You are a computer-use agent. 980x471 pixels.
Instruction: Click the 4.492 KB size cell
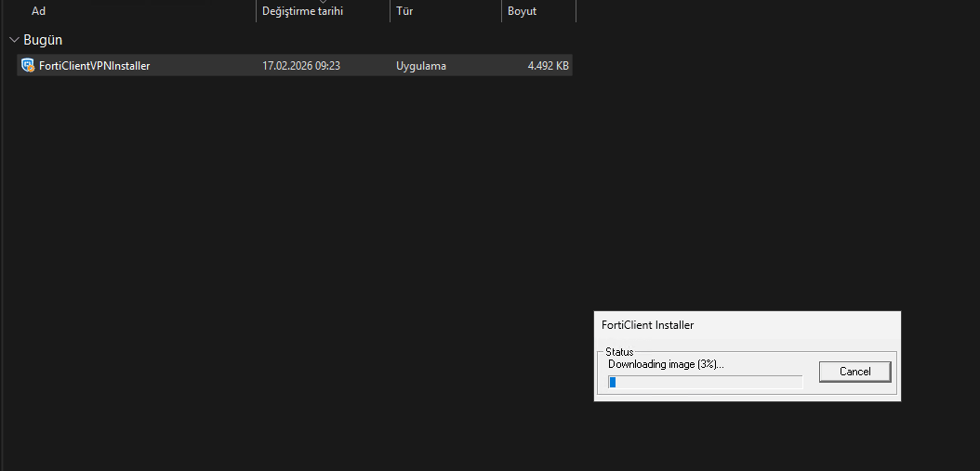pyautogui.click(x=549, y=66)
